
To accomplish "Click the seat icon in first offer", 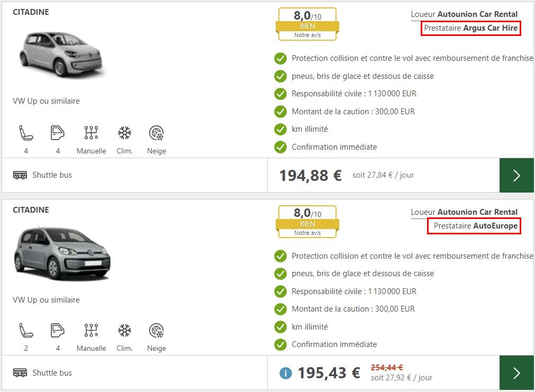I will pos(26,133).
